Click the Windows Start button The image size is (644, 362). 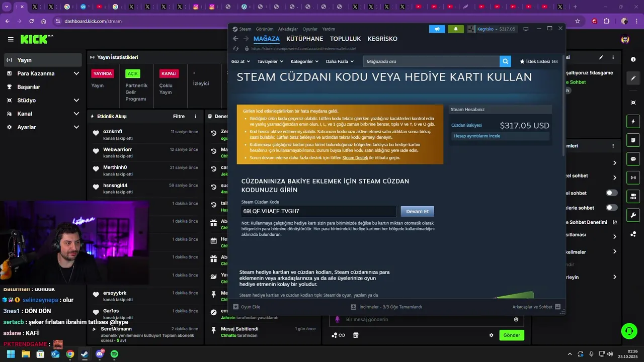tap(11, 354)
